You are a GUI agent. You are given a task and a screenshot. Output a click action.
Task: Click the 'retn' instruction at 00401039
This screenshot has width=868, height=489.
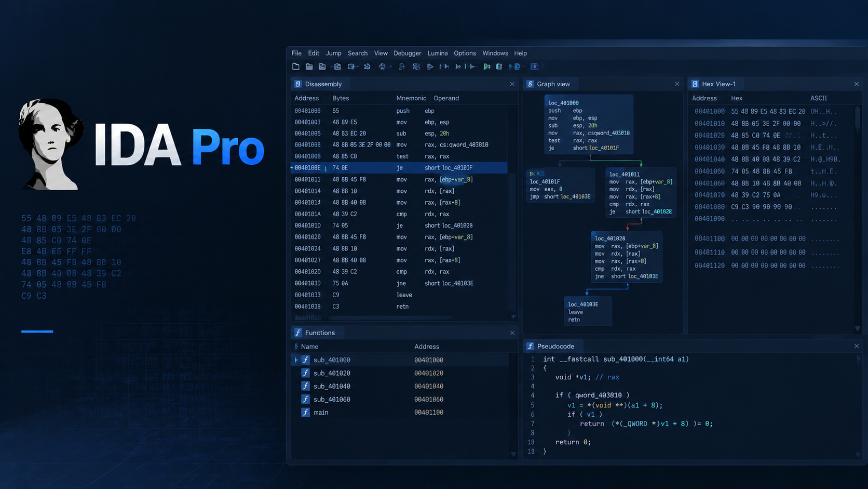coord(402,307)
